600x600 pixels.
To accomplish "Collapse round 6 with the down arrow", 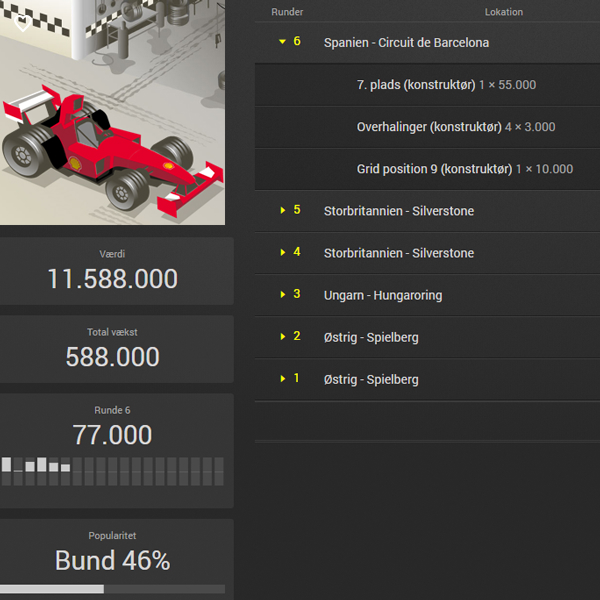I will 283,42.
